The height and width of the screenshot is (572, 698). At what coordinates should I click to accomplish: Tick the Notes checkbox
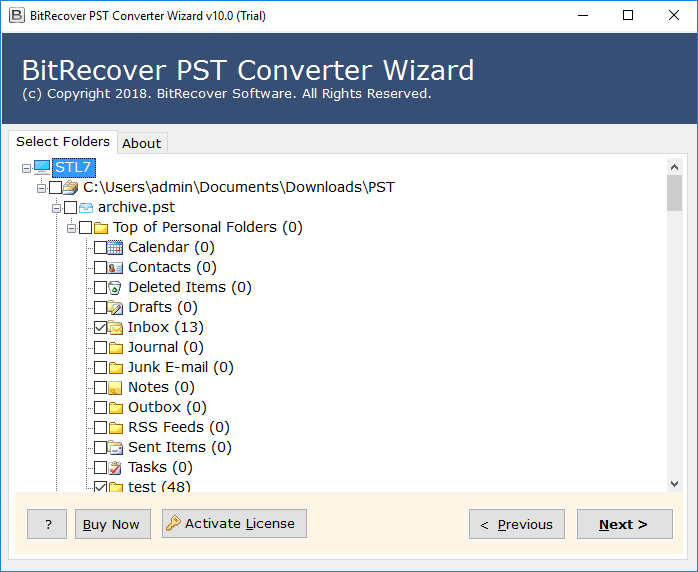[101, 388]
